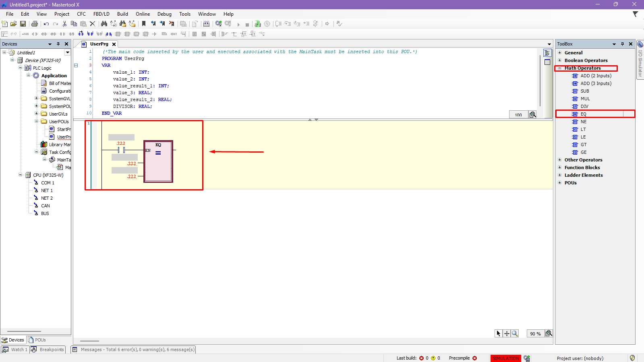The image size is (644, 362).
Task: Toggle pin on the Devices panel
Action: point(58,44)
